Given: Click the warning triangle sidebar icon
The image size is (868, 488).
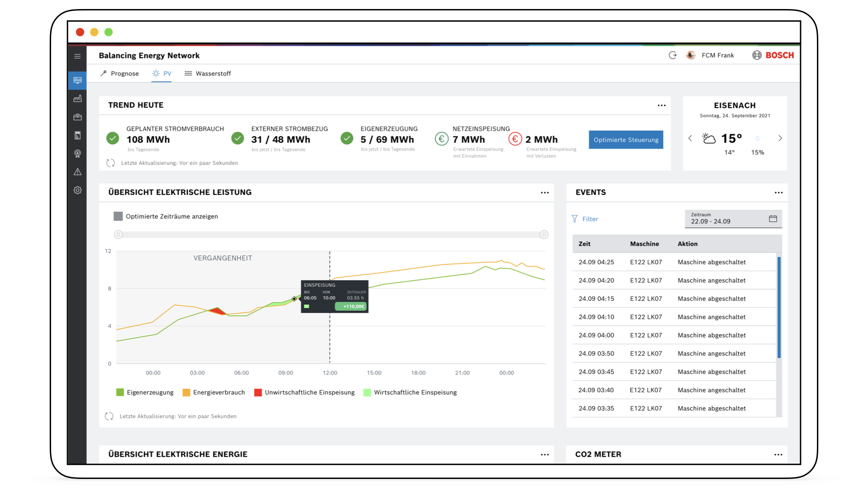Looking at the screenshot, I should pyautogui.click(x=77, y=172).
